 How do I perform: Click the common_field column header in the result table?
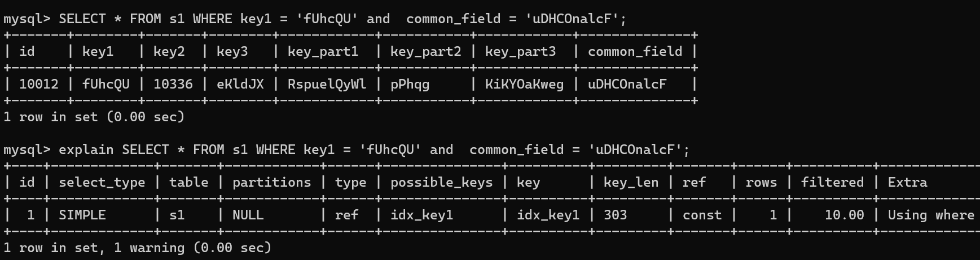coord(635,52)
